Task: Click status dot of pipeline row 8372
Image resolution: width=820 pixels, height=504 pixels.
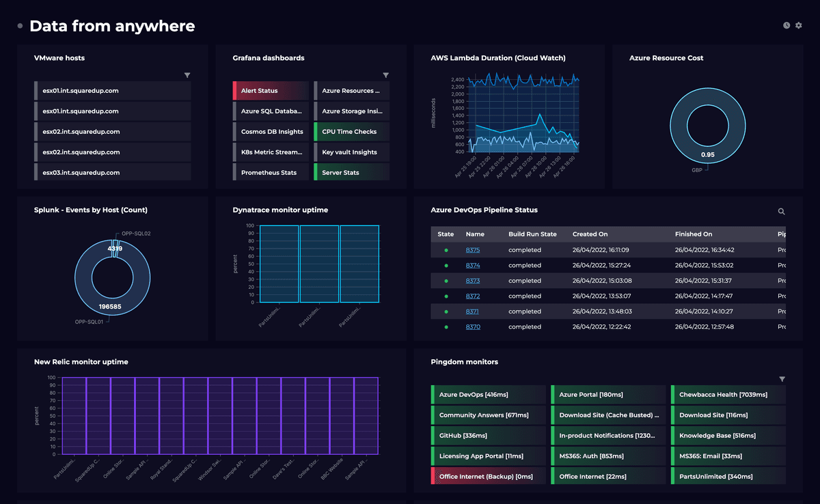Action: [x=446, y=296]
